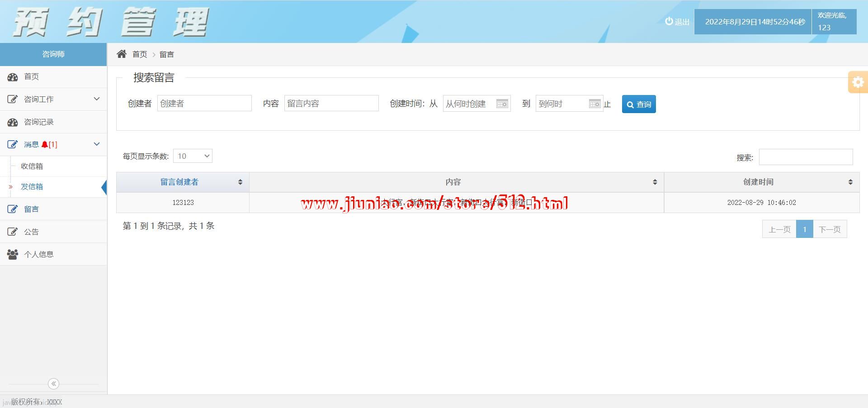Viewport: 868px width, 408px height.
Task: Click the 123123 creator cell
Action: point(183,203)
